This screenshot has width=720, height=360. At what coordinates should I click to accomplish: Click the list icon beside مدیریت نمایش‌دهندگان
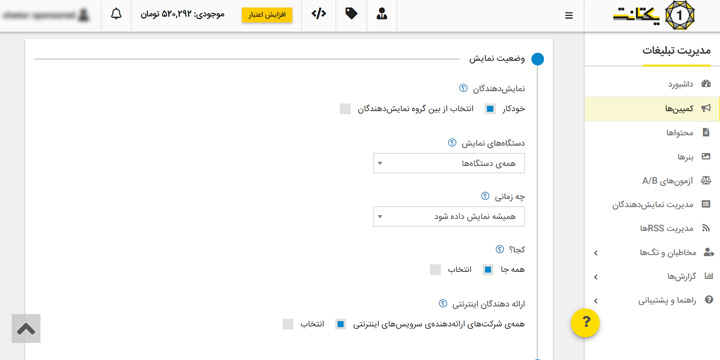[x=706, y=204]
